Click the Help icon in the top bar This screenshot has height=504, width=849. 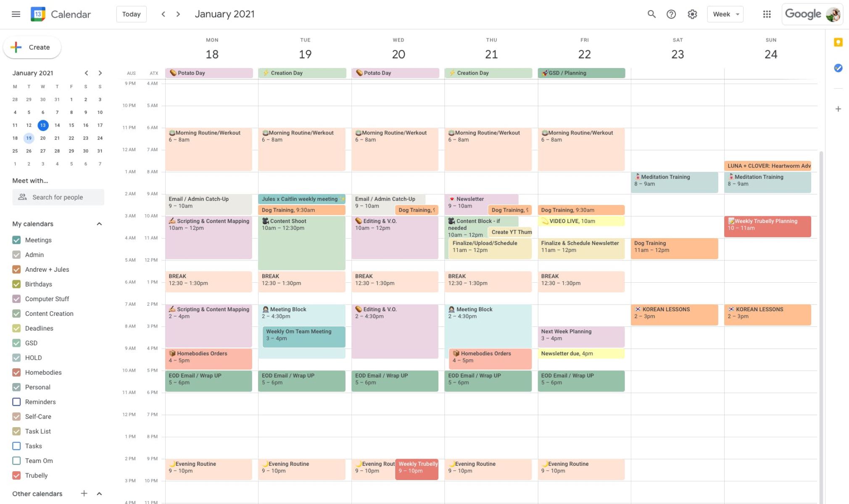(x=671, y=14)
